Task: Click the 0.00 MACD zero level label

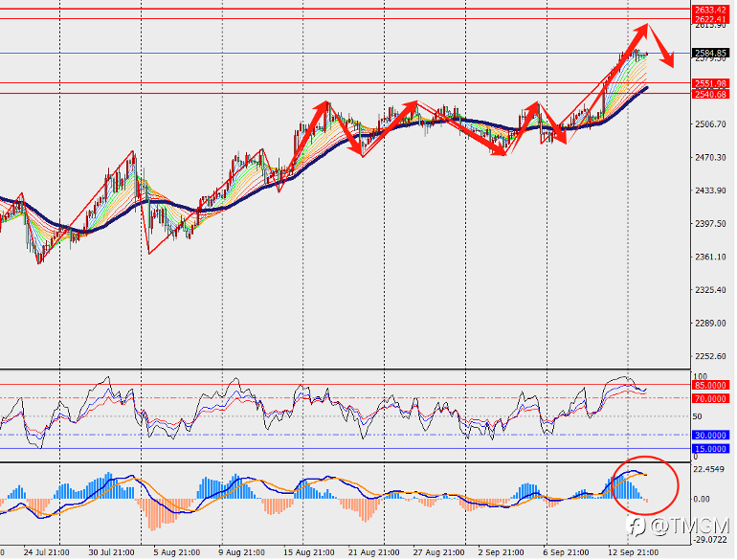Action: click(702, 499)
